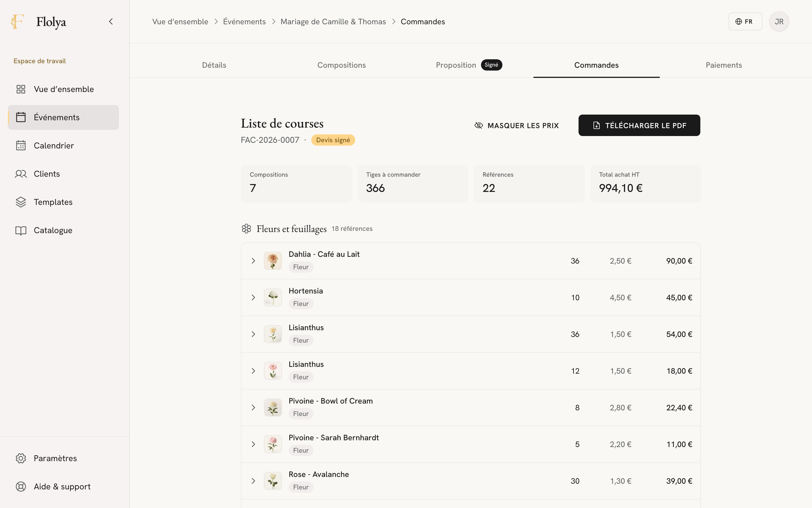Viewport: 812px width, 508px height.
Task: Open Aide & support in the sidebar
Action: [x=63, y=487]
